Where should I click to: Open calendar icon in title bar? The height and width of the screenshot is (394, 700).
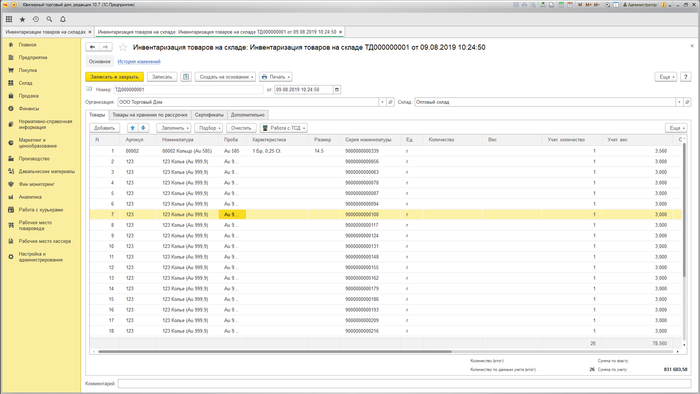(570, 5)
